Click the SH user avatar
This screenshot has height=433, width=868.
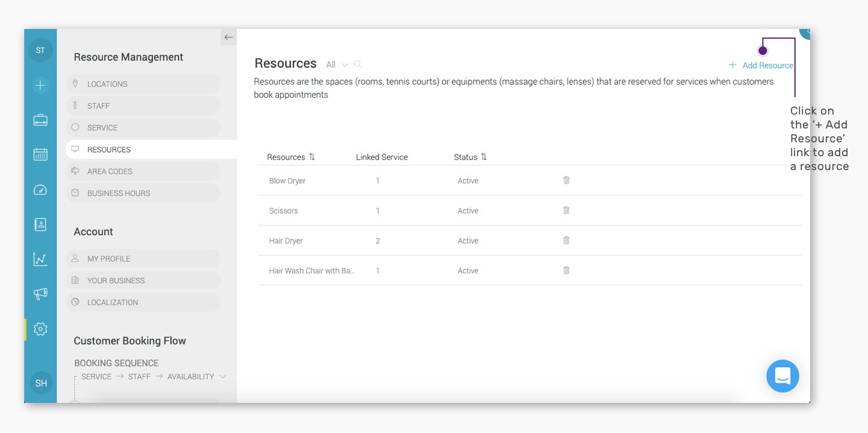click(x=41, y=383)
